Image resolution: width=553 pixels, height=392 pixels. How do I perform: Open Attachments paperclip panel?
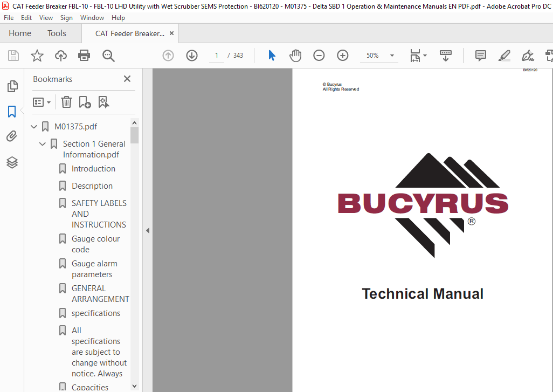coord(12,136)
